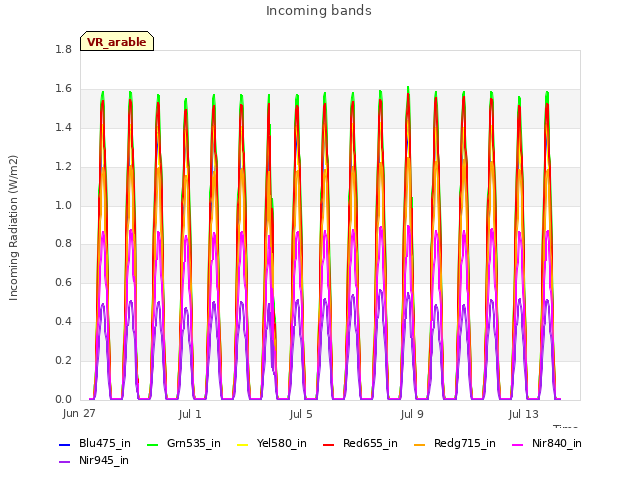This screenshot has width=640, height=480.
Task: Toggle the Grn535_in legend entry
Action: point(184,444)
